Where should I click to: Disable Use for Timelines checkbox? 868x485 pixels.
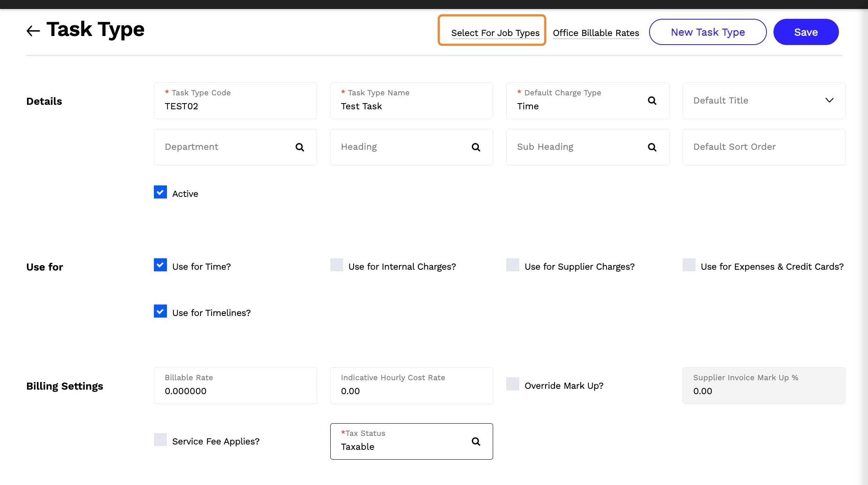pyautogui.click(x=160, y=311)
